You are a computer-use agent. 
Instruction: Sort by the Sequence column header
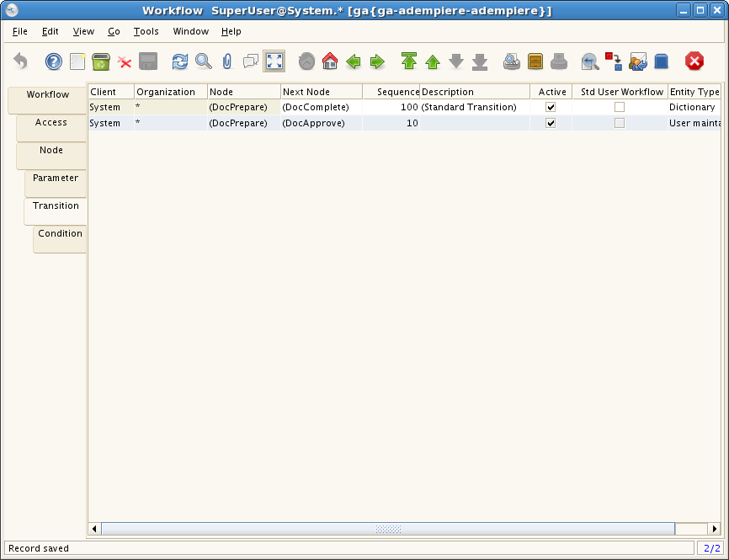(x=391, y=92)
